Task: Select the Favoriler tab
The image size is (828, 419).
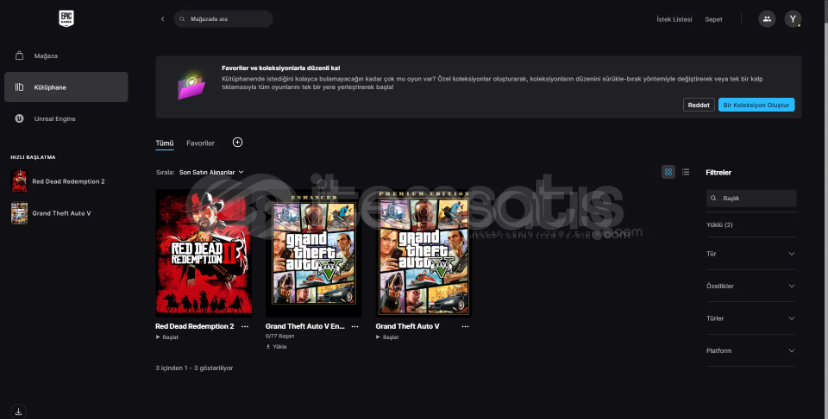Action: click(x=200, y=143)
